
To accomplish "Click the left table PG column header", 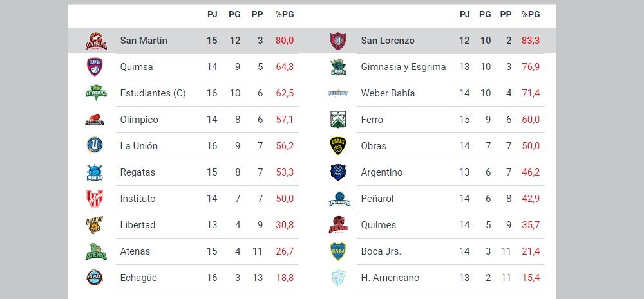I will pos(234,15).
